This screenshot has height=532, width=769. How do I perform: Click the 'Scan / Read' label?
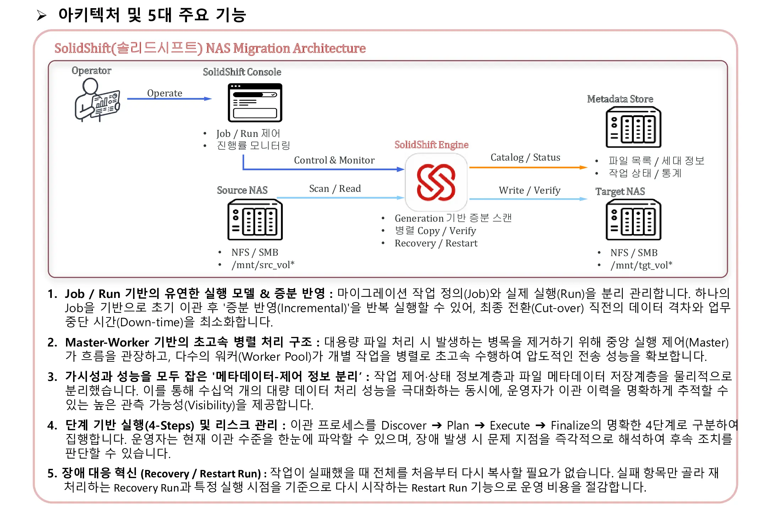335,189
